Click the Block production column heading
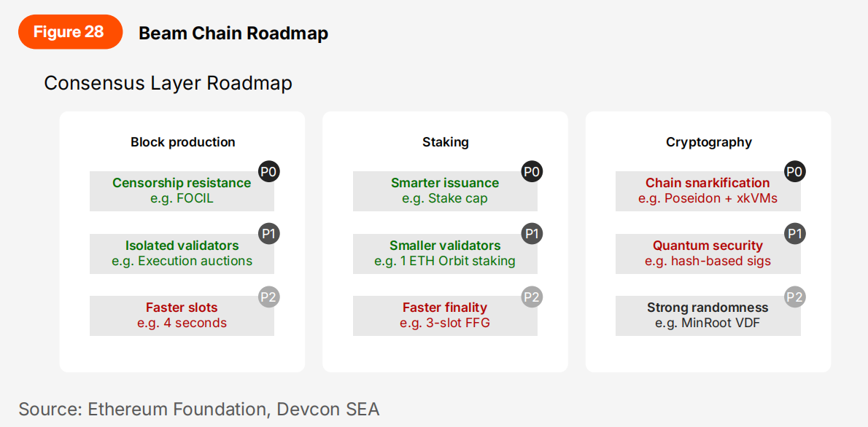This screenshot has width=868, height=427. click(183, 142)
